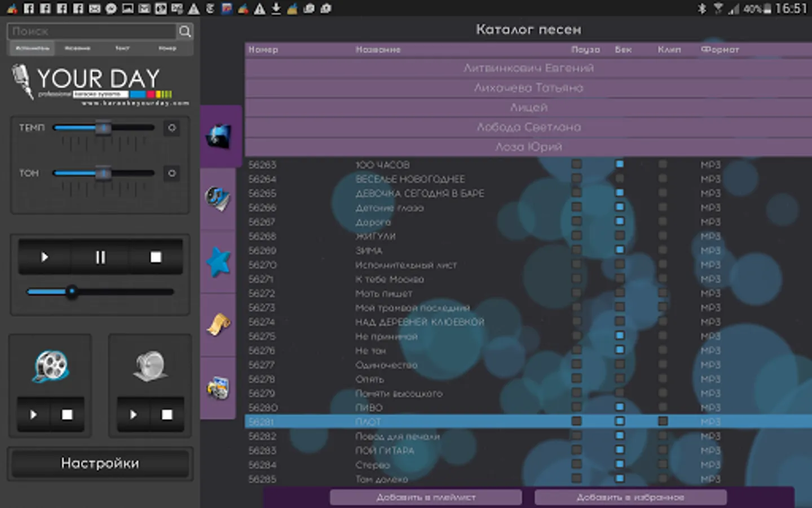Enable Клип checkbox on highlighted song 56281
Screen dimensions: 812x508
[663, 421]
